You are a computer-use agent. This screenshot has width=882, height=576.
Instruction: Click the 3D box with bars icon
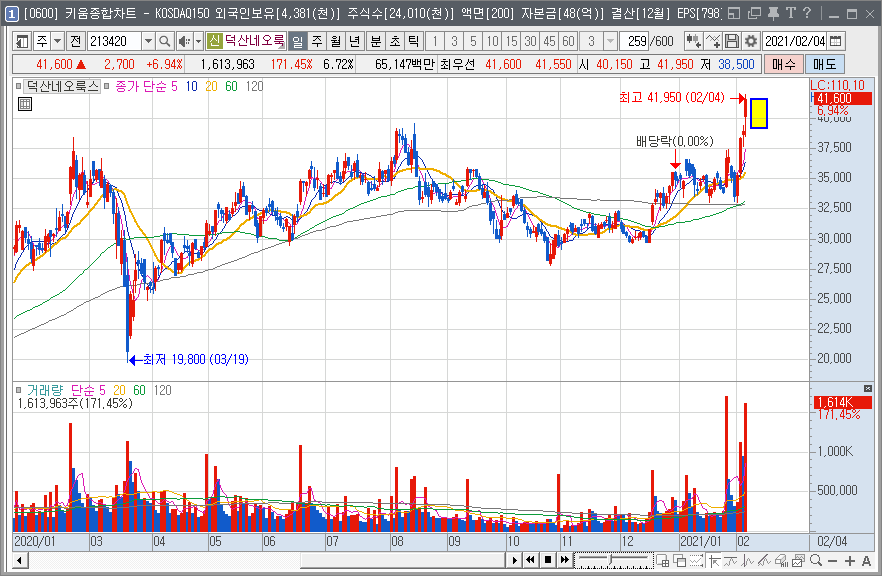tap(781, 560)
